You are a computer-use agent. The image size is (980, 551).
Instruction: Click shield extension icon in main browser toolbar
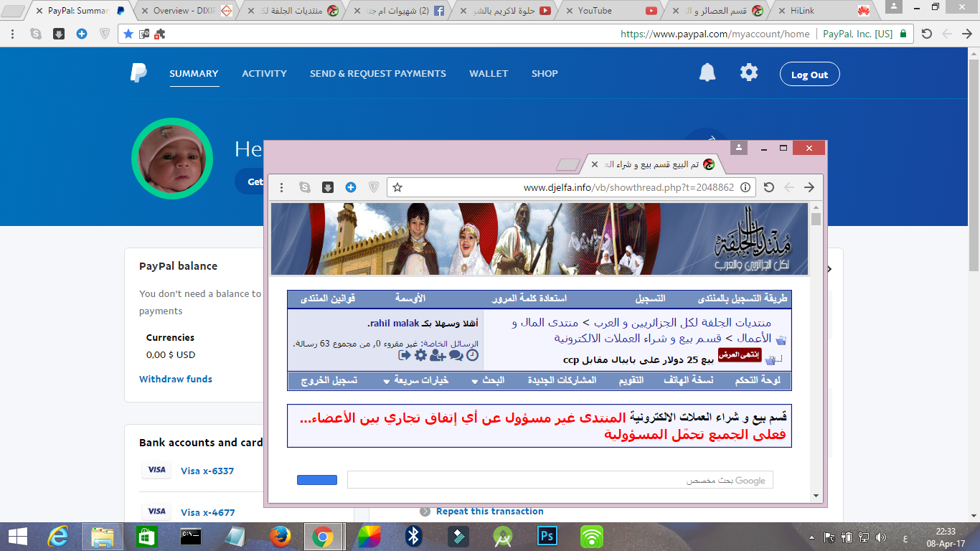point(105,34)
